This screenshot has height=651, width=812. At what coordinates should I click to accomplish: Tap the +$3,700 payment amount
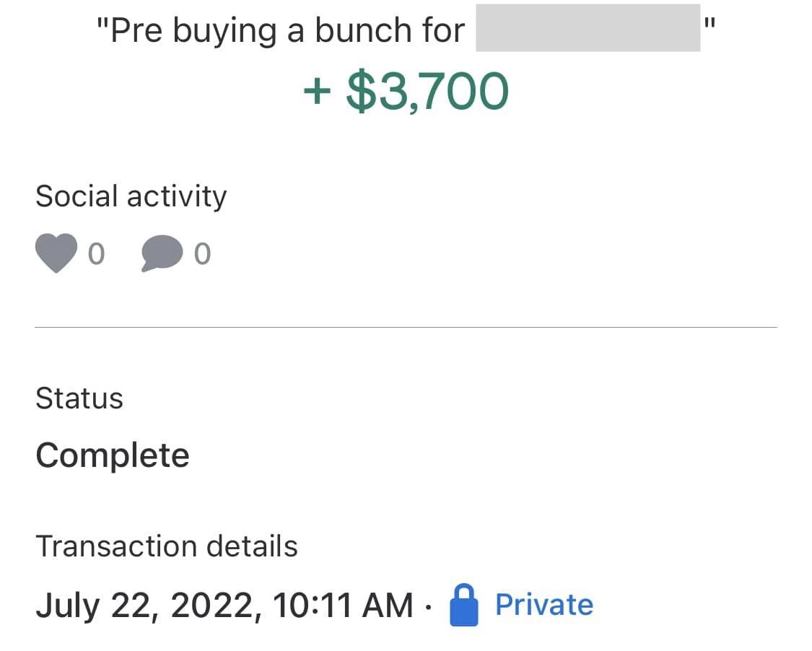pos(406,92)
